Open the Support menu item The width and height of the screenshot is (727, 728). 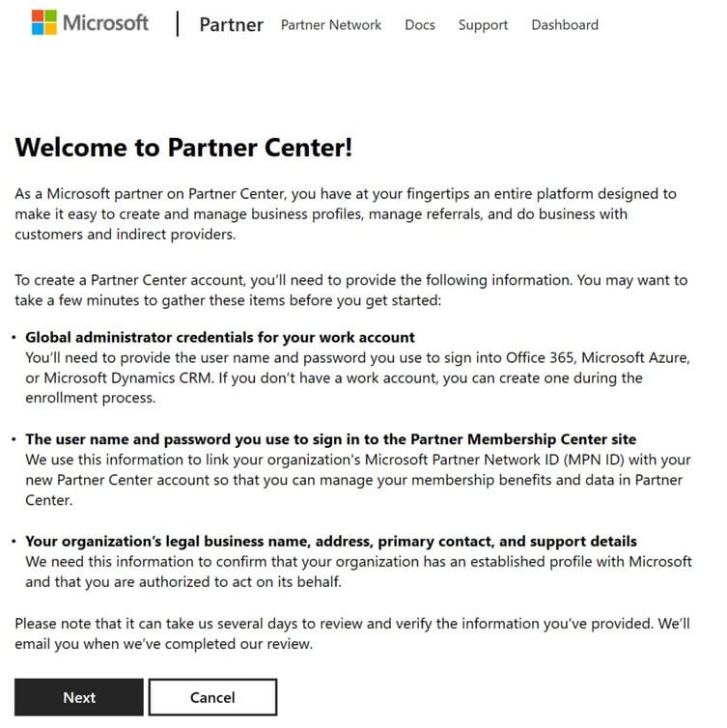pos(483,25)
